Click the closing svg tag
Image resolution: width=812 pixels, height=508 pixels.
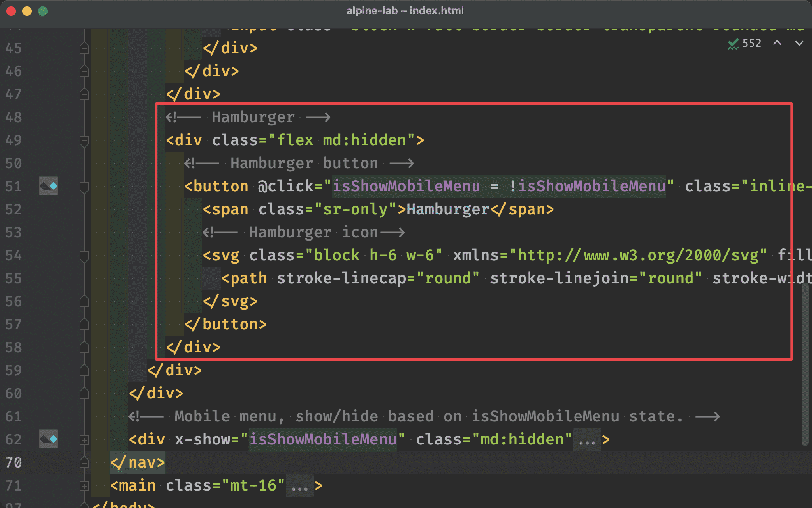230,302
